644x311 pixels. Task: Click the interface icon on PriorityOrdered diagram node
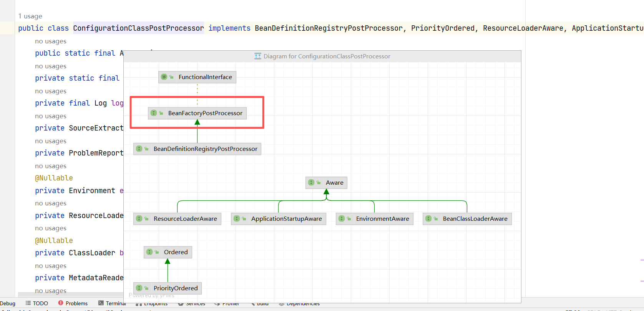pyautogui.click(x=139, y=288)
